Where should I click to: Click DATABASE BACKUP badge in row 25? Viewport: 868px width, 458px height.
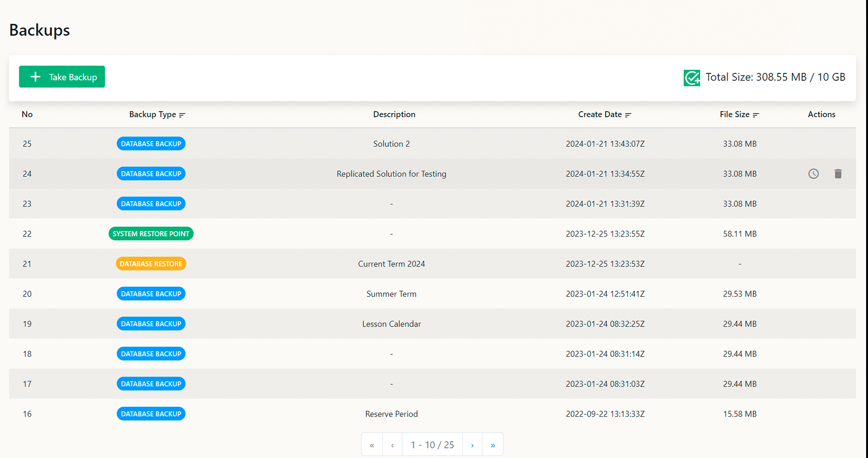click(x=151, y=144)
